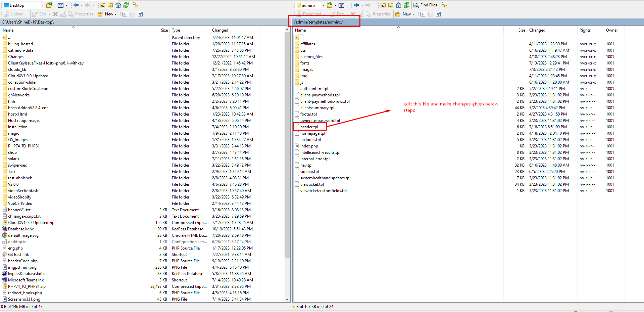Sort local files by the Type column header
This screenshot has height=312, width=644.
pos(176,30)
